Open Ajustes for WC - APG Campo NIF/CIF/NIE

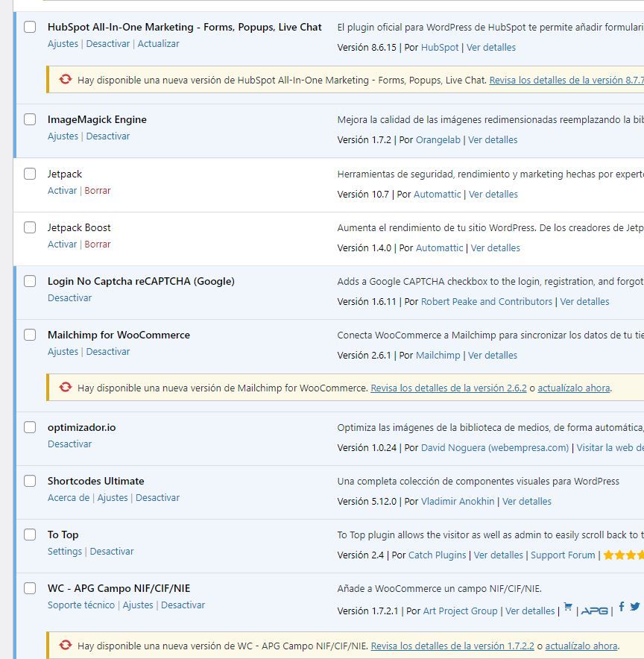point(138,605)
